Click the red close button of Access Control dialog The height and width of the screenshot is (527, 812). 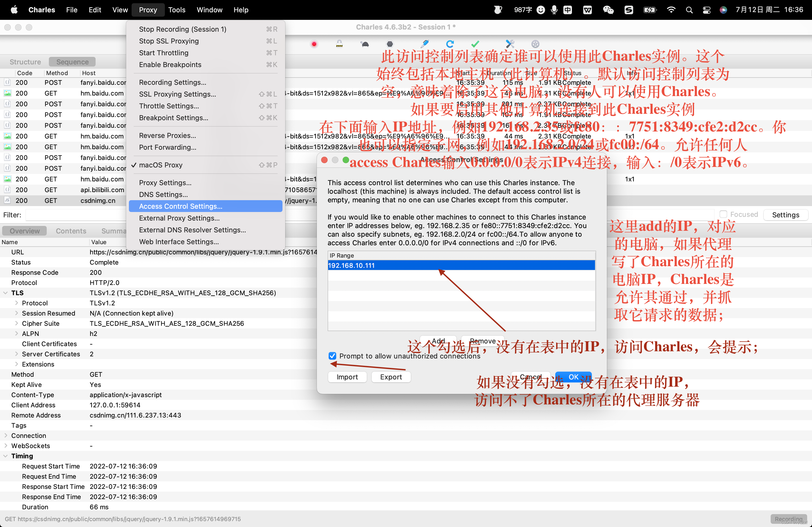(x=324, y=160)
